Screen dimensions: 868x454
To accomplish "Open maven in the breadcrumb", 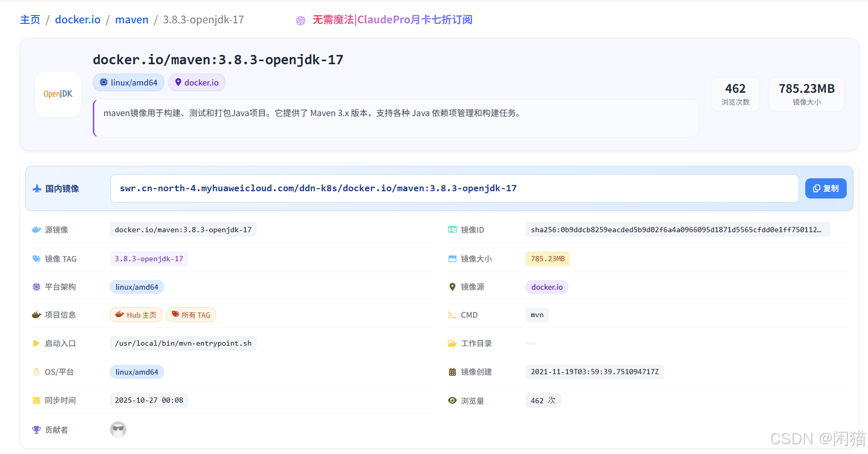I will (x=132, y=20).
